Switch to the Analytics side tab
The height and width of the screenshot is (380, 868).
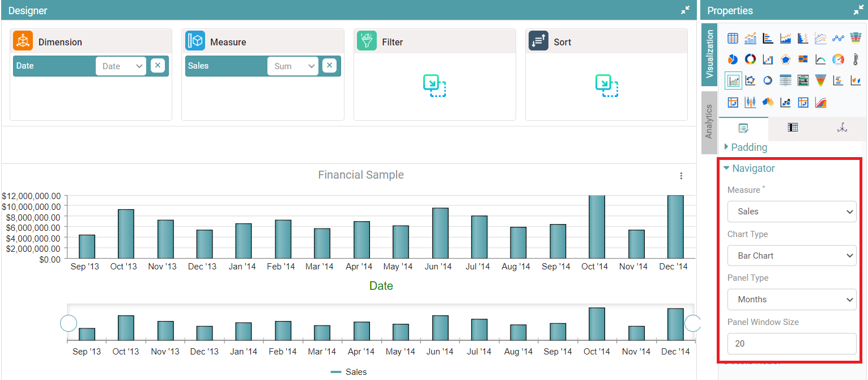pyautogui.click(x=709, y=122)
